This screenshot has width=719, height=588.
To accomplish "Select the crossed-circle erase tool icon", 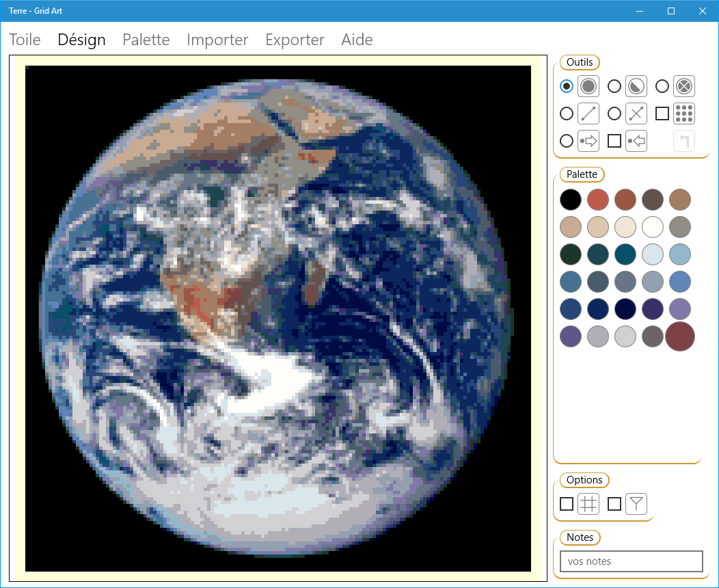I will coord(684,86).
